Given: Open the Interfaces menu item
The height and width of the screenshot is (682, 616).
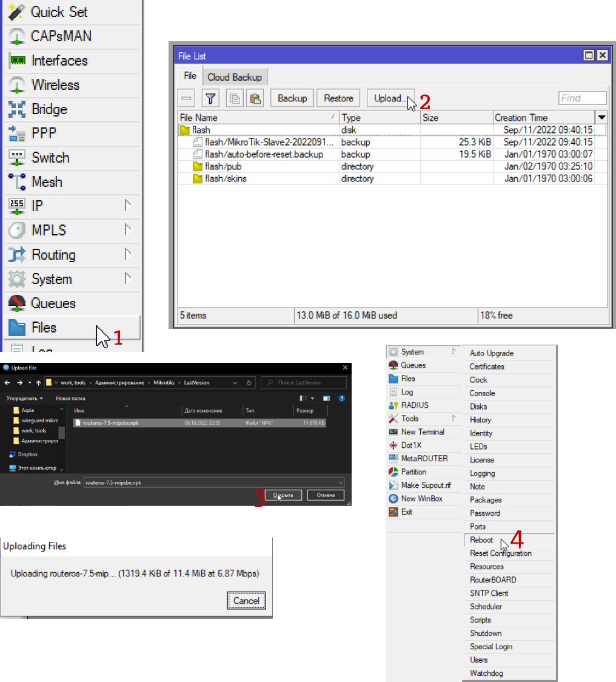Looking at the screenshot, I should tap(72, 61).
